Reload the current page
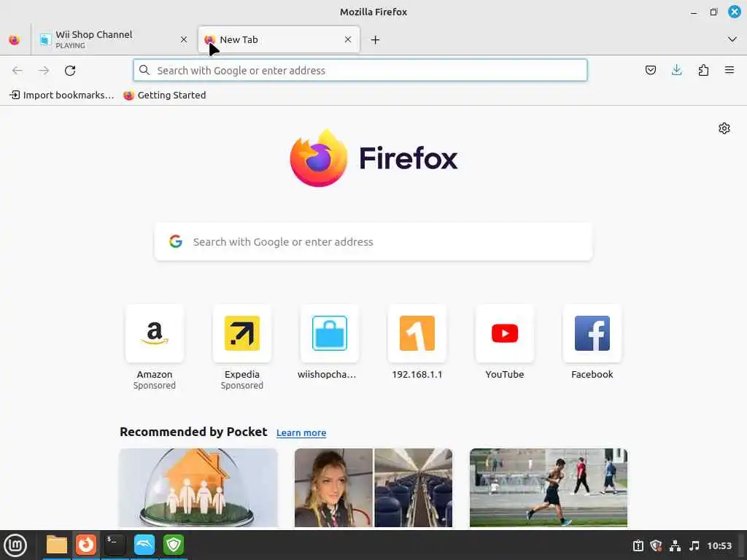Viewport: 747px width, 560px height. coord(70,71)
